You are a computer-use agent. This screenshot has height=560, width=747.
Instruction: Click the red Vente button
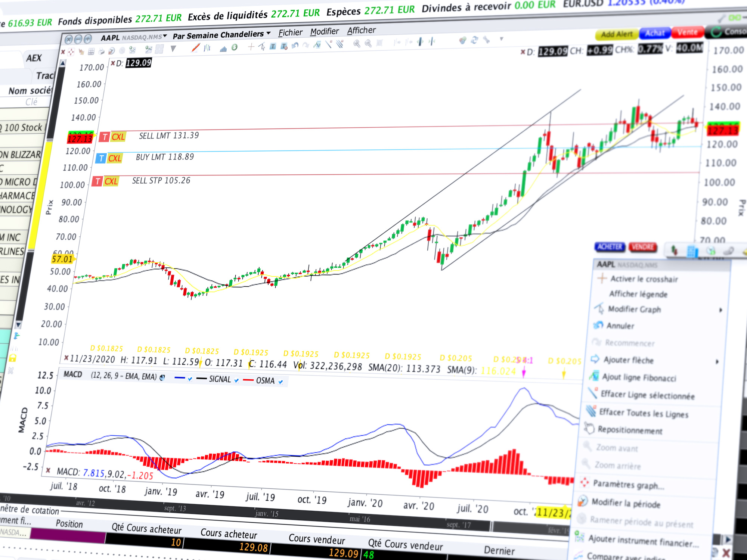[x=688, y=32]
